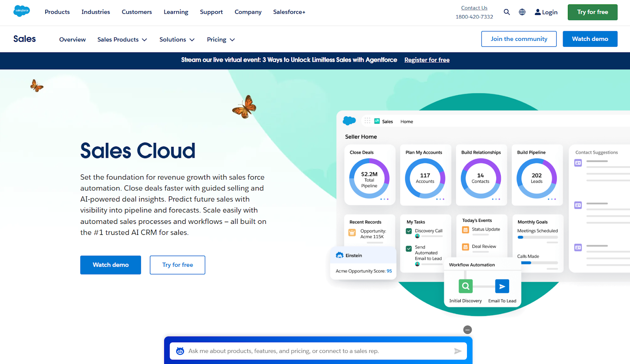Click the Einstein chat bot icon
Viewport: 630px width, 364px height.
pos(180,351)
